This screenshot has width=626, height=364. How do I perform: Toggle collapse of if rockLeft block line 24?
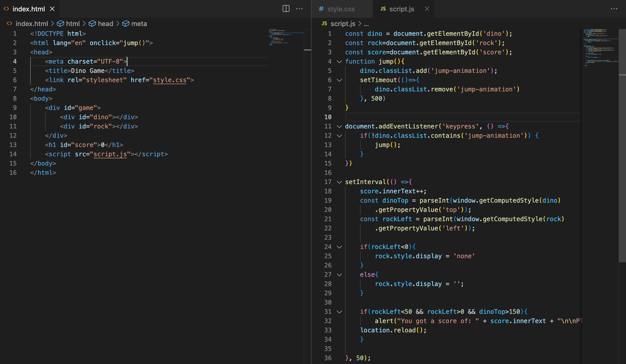click(339, 247)
